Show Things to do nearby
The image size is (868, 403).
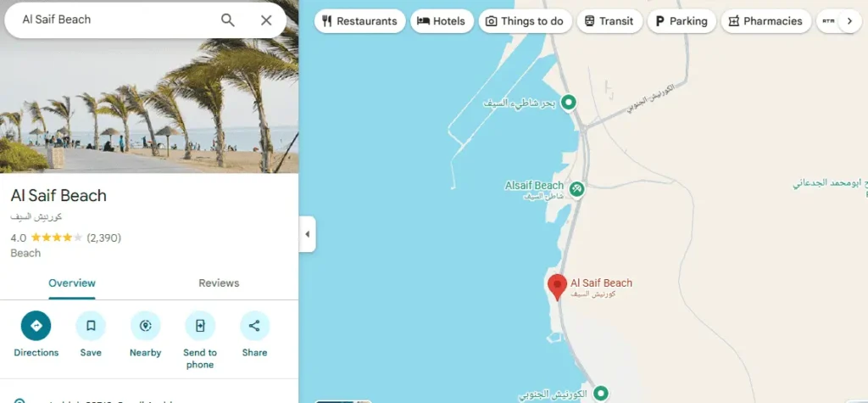point(526,21)
